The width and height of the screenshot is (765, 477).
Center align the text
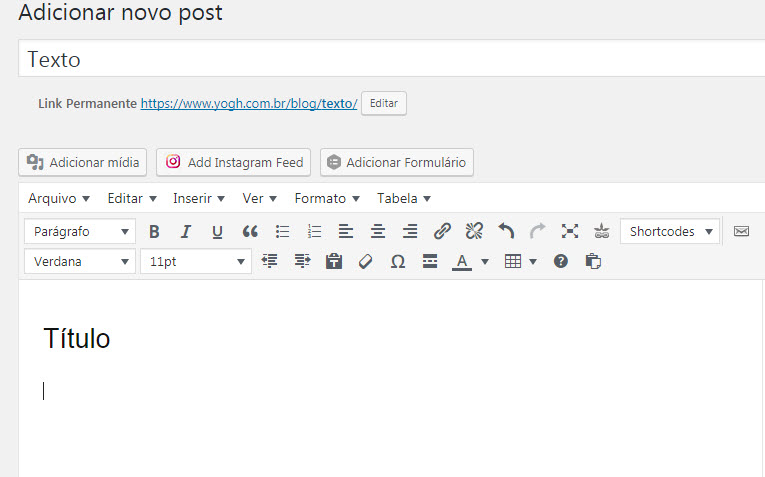coord(378,231)
